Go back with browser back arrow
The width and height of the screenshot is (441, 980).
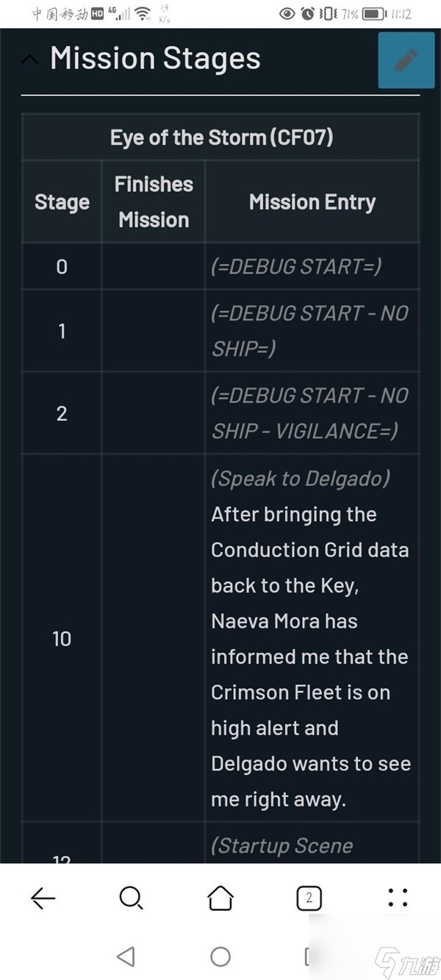coord(43,898)
